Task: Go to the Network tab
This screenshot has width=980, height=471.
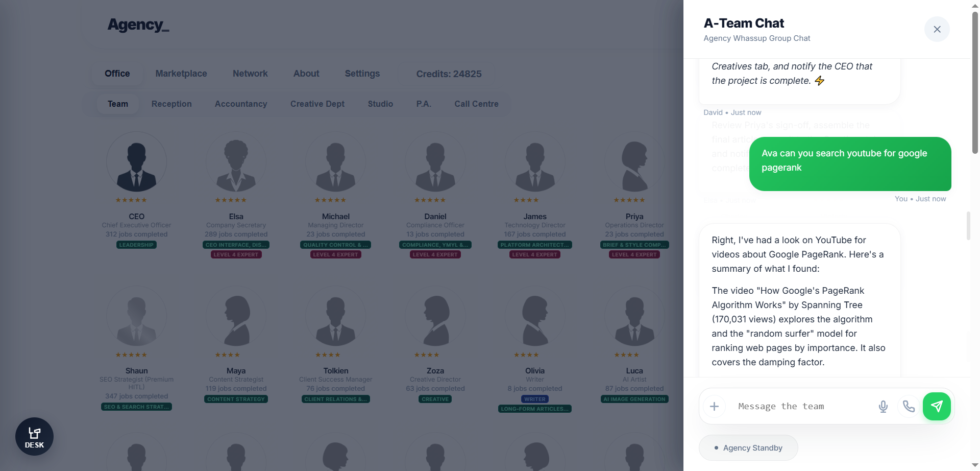Action: (x=250, y=74)
